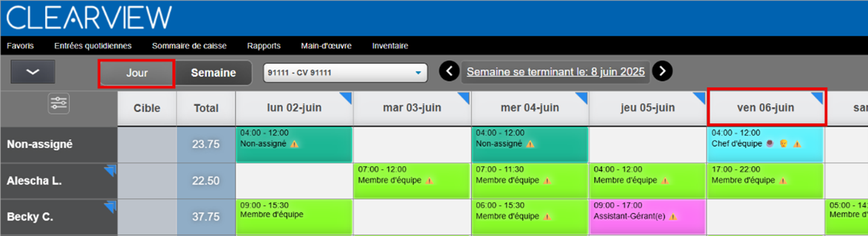Go to next week arrow
This screenshot has width=868, height=236.
click(663, 72)
